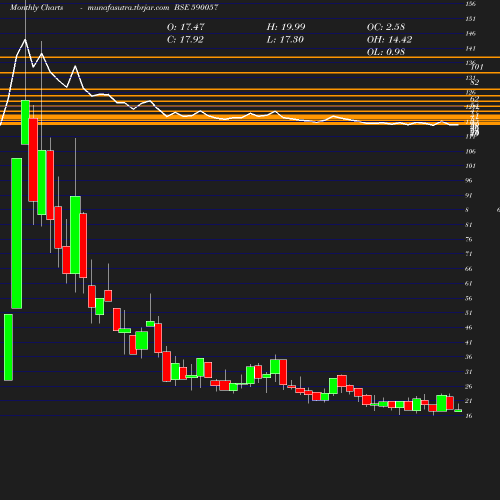
Task: Click the 106 price axis label
Action: click(x=470, y=151)
